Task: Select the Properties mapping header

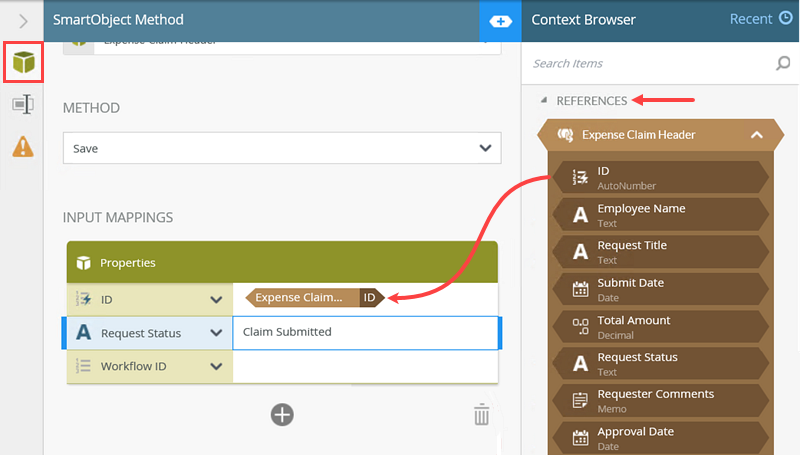Action: (282, 262)
